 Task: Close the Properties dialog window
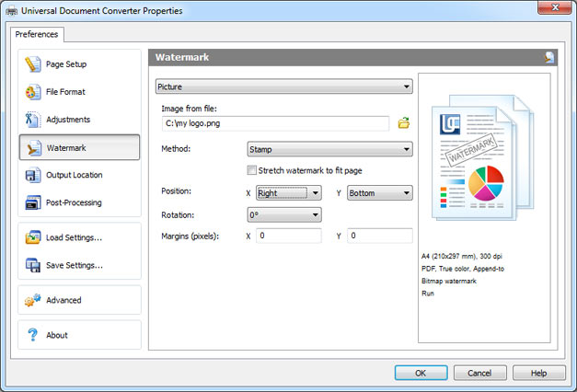[x=555, y=7]
